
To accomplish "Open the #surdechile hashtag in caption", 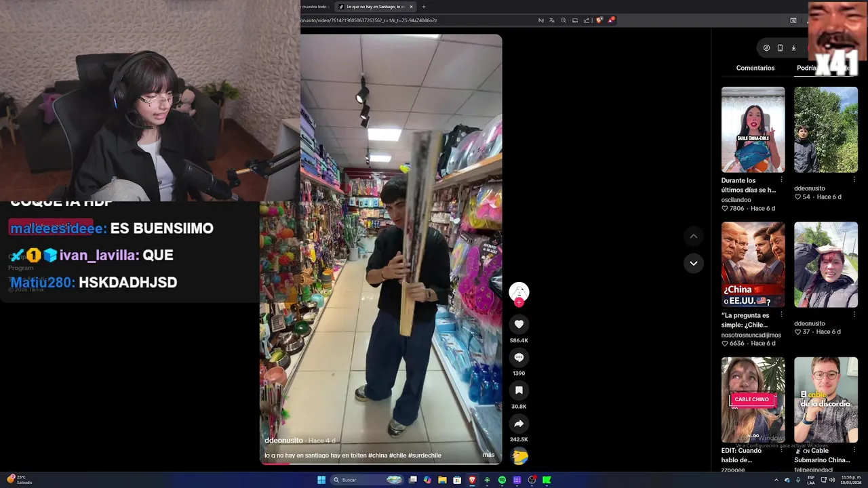I will [425, 455].
